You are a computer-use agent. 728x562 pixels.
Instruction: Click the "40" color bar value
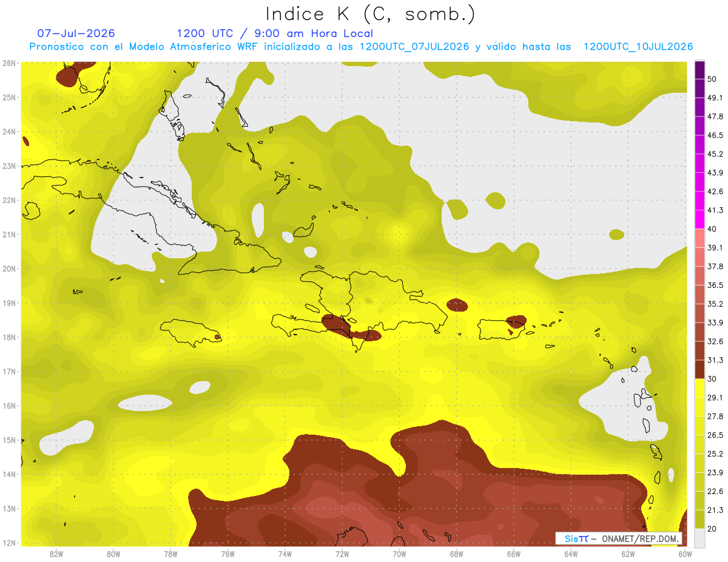point(713,229)
